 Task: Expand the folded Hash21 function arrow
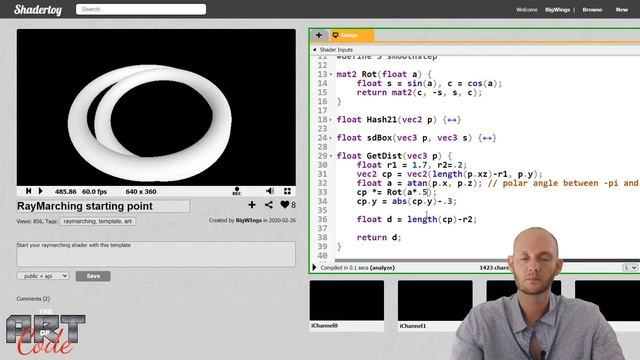(x=331, y=120)
